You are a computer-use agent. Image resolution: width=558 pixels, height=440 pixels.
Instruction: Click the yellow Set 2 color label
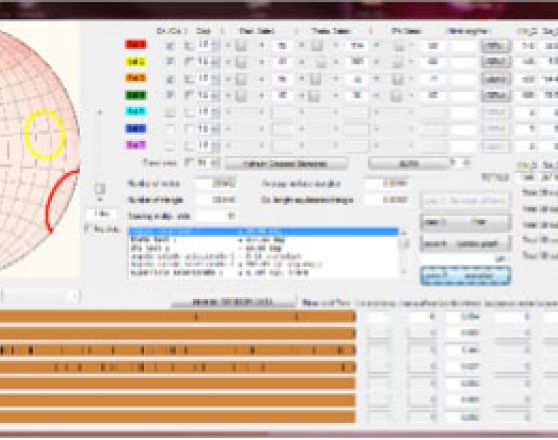point(136,62)
